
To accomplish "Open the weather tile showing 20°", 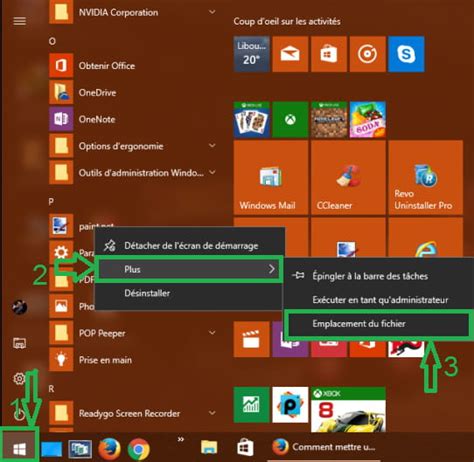I will point(251,54).
